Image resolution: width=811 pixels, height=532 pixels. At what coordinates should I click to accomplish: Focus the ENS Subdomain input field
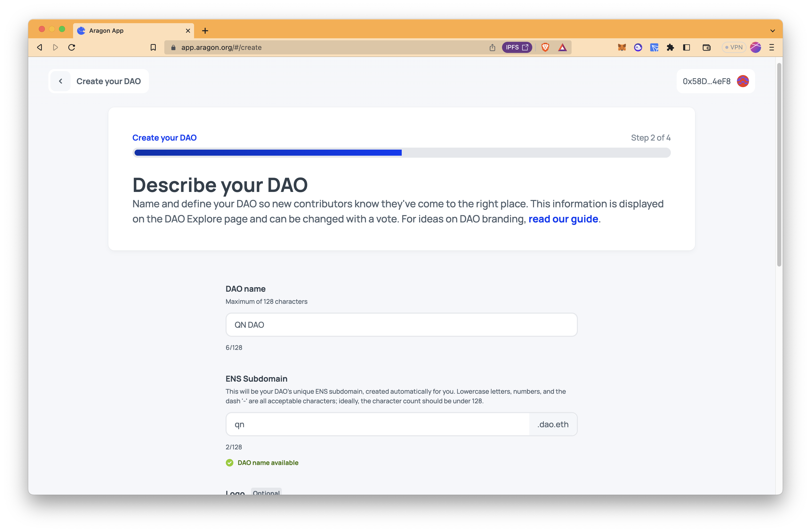click(x=378, y=424)
